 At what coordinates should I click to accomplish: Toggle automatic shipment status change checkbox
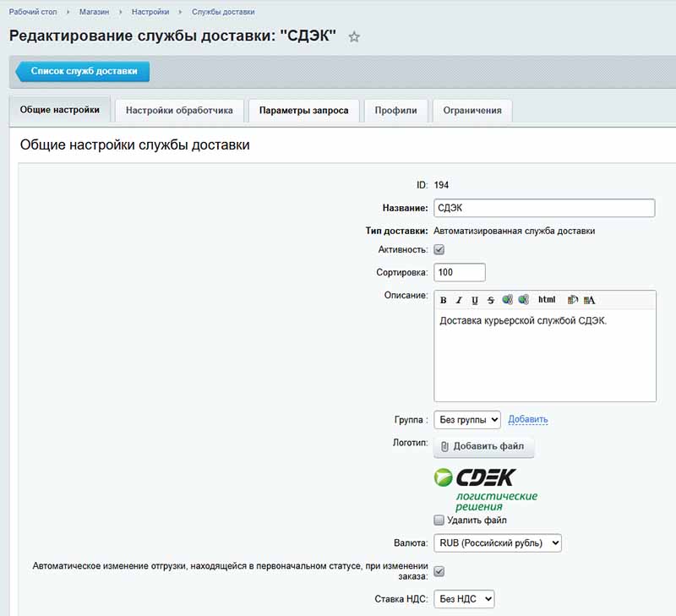(439, 571)
